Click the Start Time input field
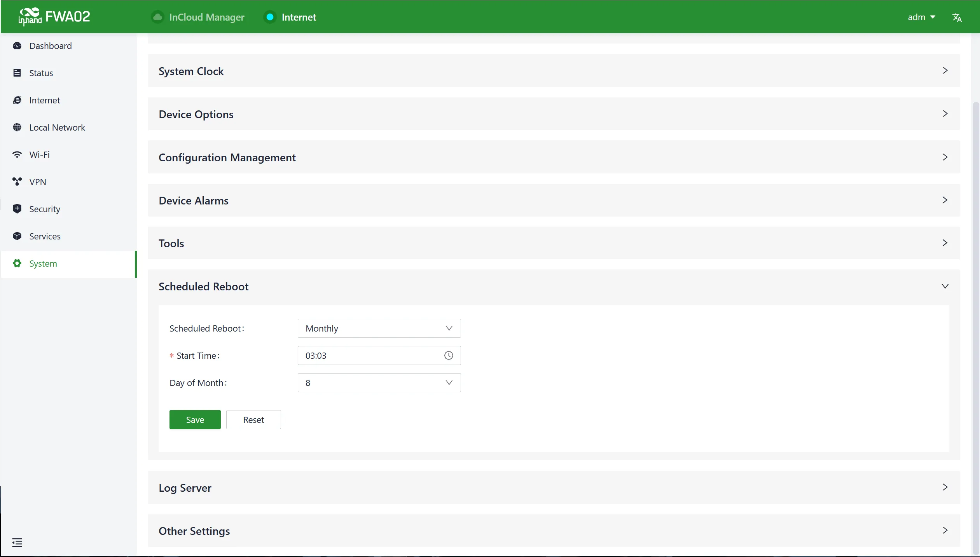 point(379,356)
